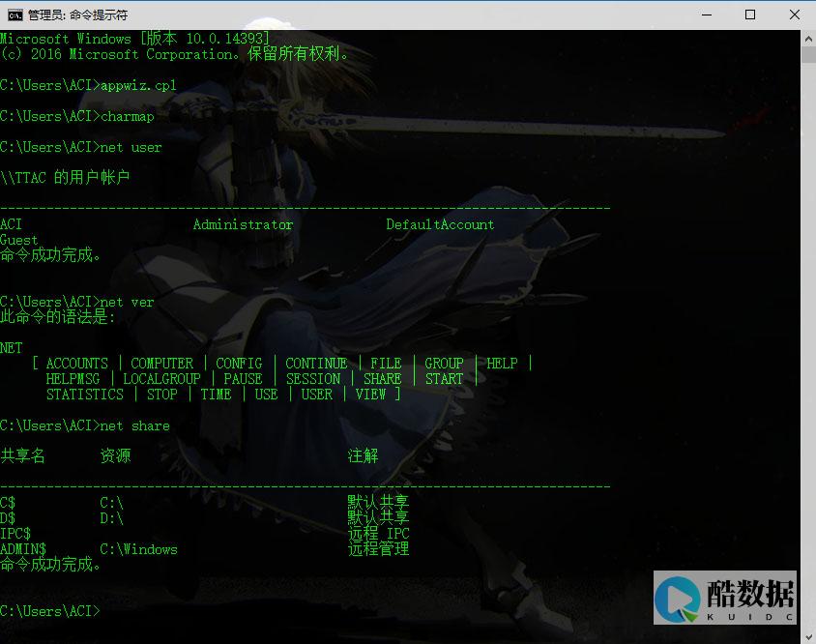Minimize the command prompt window

pyautogui.click(x=706, y=15)
